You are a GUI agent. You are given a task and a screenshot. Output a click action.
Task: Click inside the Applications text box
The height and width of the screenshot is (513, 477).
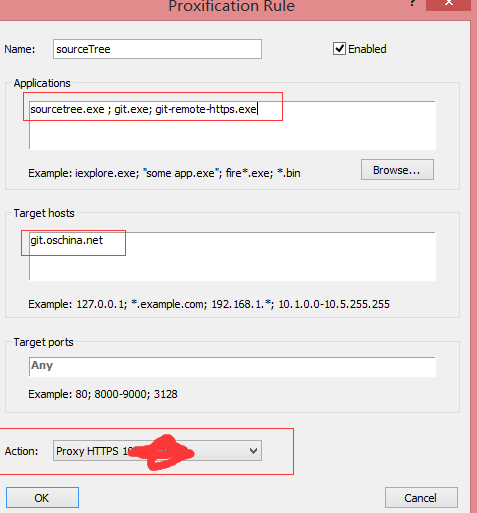click(x=232, y=125)
